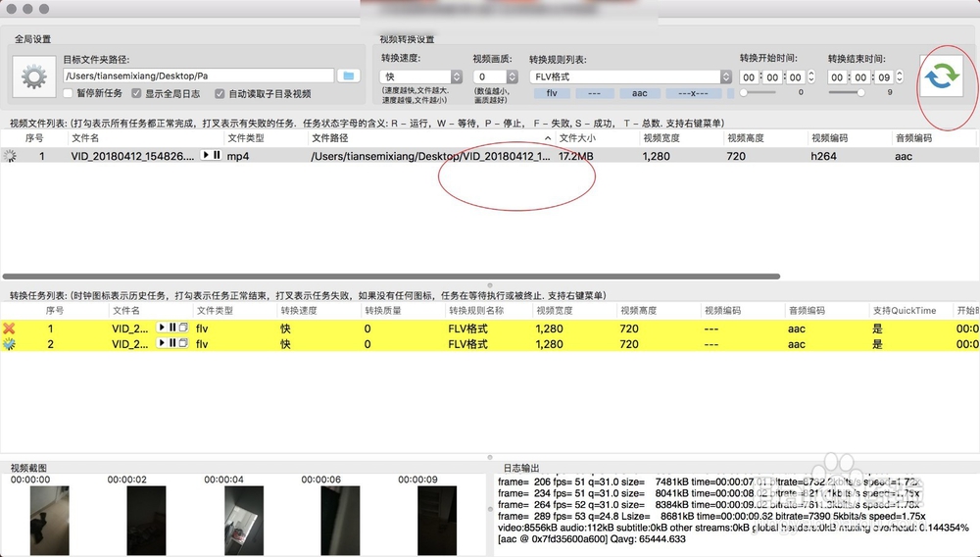Click the horizontal scrollbar of the video file list
This screenshot has height=557, width=980.
(391, 277)
